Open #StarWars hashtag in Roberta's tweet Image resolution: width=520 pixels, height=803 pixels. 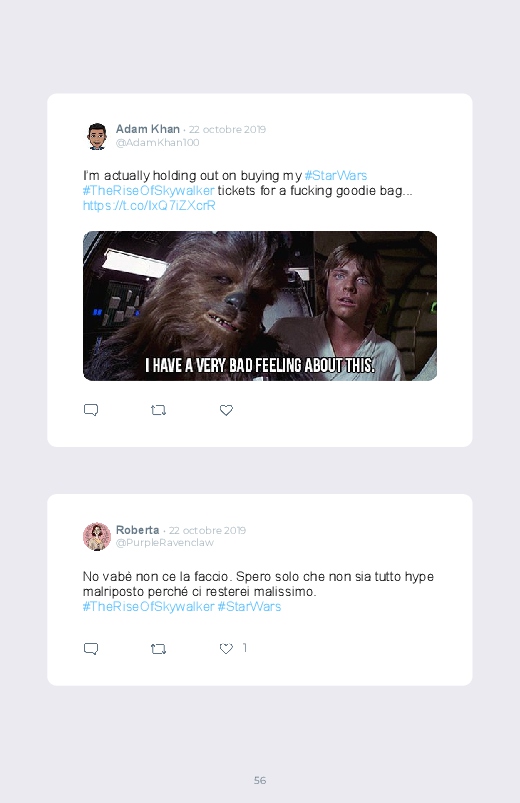coord(249,606)
